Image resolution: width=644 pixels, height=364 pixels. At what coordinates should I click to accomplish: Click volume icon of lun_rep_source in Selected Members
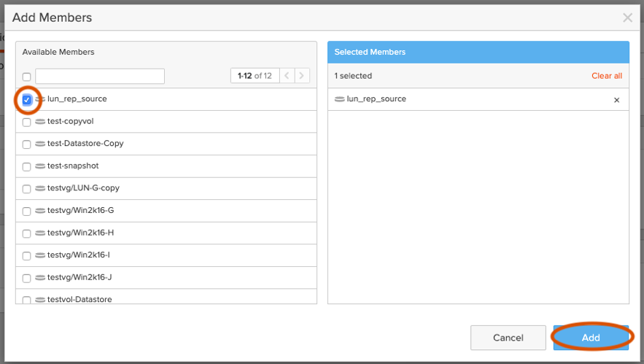coord(340,99)
